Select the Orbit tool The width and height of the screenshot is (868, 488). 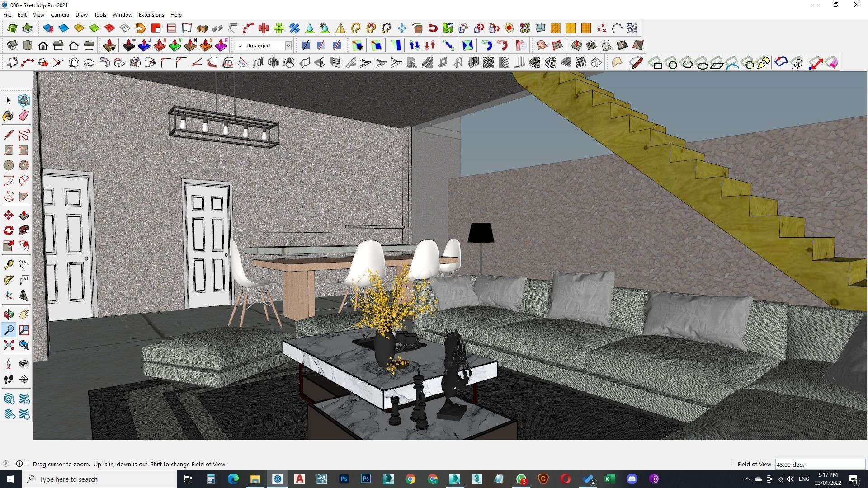(x=9, y=314)
